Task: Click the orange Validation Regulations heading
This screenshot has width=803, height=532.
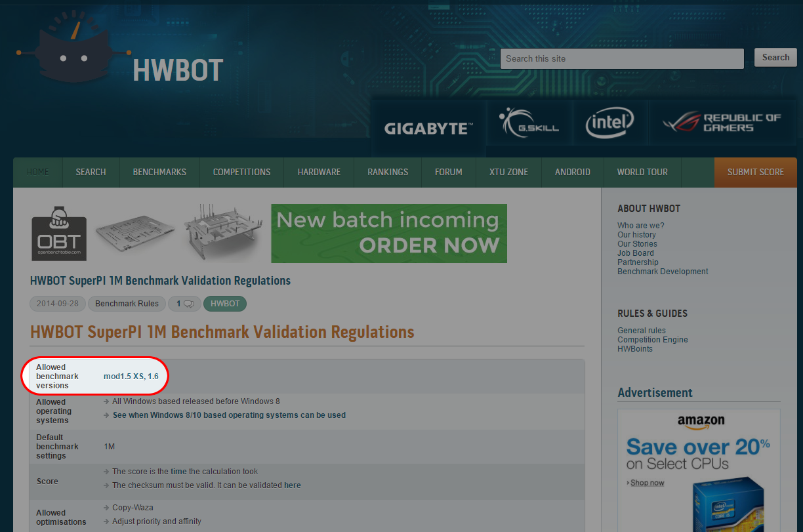Action: click(x=222, y=332)
